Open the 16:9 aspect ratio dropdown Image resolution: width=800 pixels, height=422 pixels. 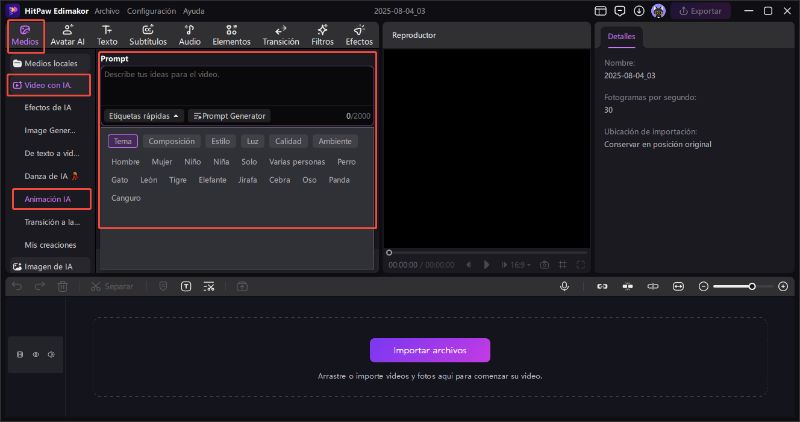pyautogui.click(x=520, y=265)
